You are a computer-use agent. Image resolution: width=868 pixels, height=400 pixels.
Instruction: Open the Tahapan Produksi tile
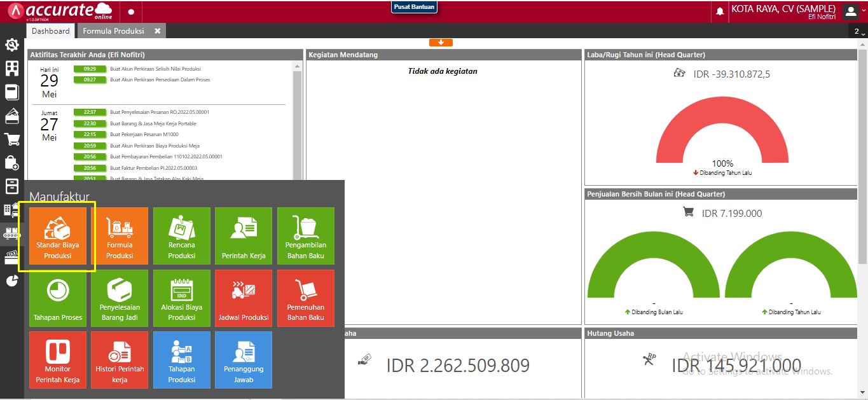(x=181, y=360)
